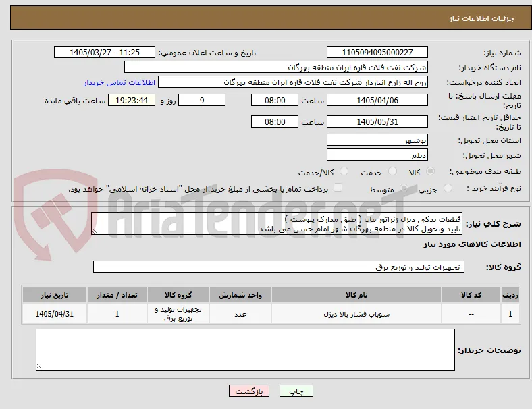532x409 pixels.
Task: Click the توضیحات خریدار textarea
Action: click(x=245, y=350)
